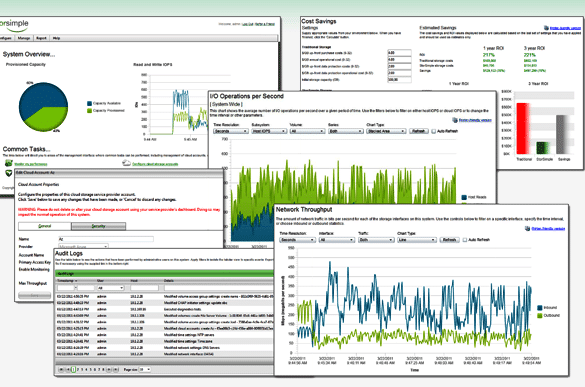Open the Report menu in StorSimple window

coord(41,38)
